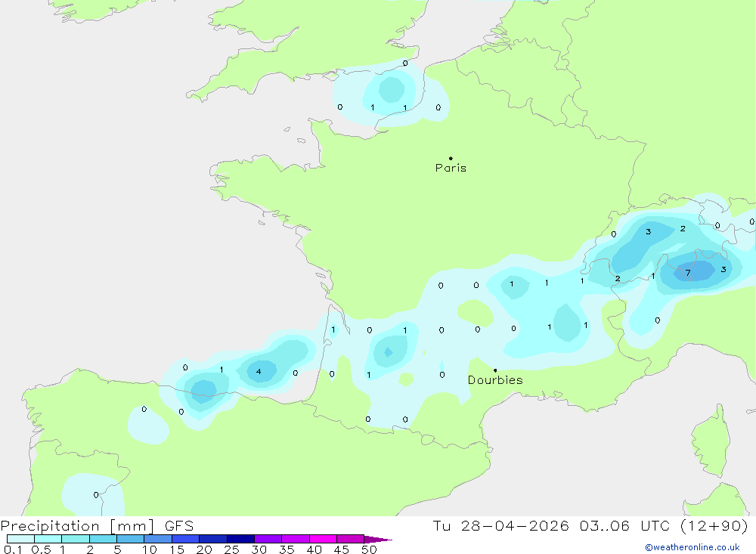756x554 pixels.
Task: Click the date '28-04-2026' text
Action: coord(514,525)
